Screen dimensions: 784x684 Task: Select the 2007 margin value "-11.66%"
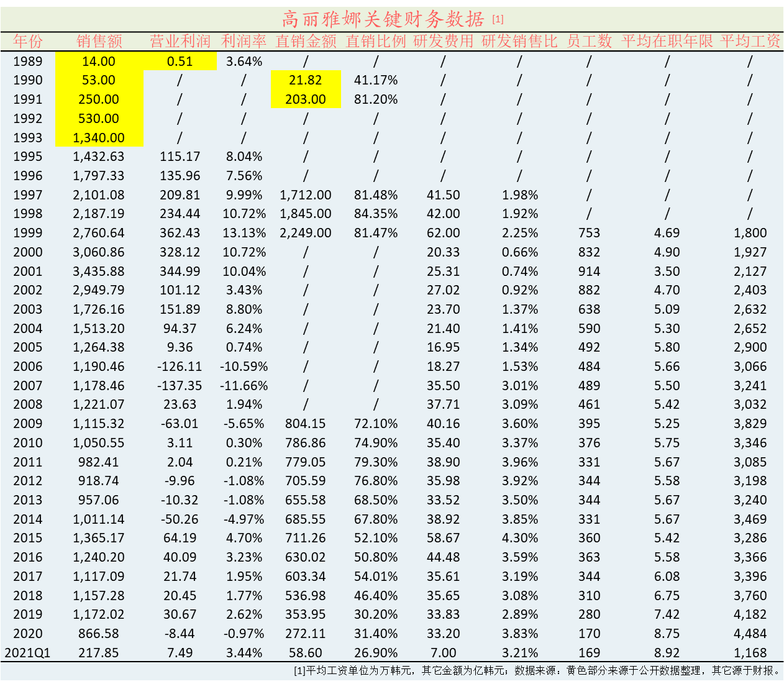pos(244,386)
